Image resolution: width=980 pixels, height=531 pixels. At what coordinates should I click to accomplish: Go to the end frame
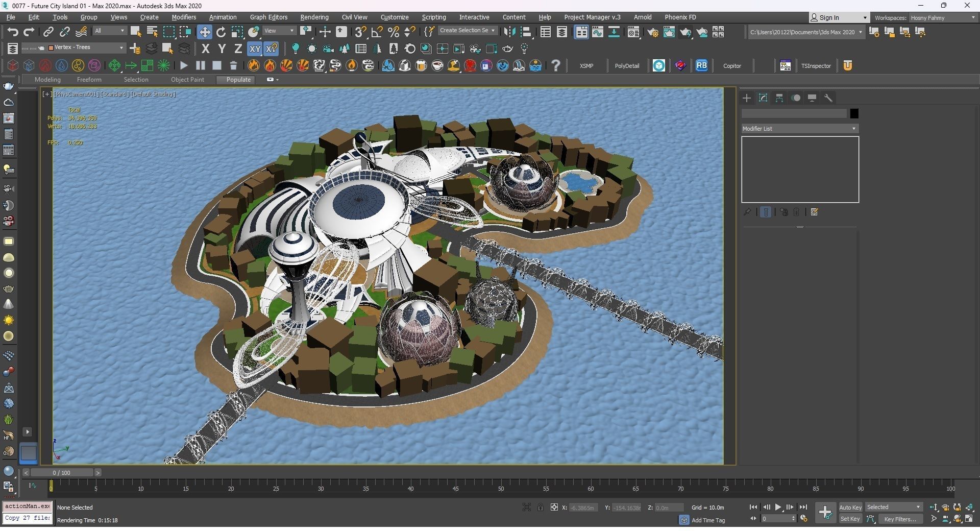pos(803,508)
